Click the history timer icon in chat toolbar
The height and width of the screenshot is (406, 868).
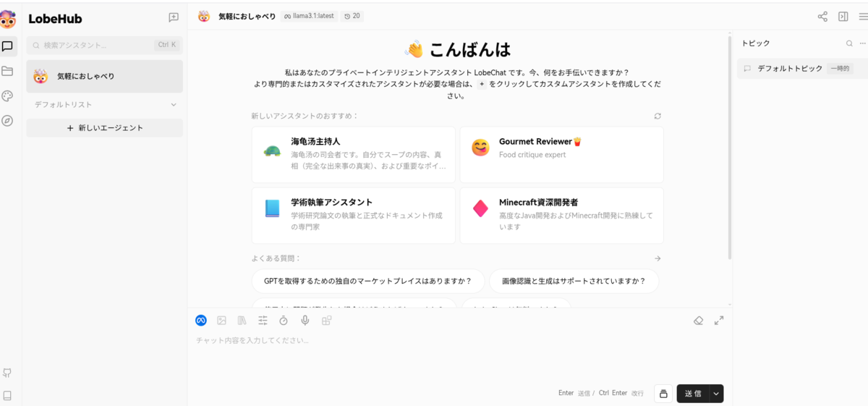point(284,320)
